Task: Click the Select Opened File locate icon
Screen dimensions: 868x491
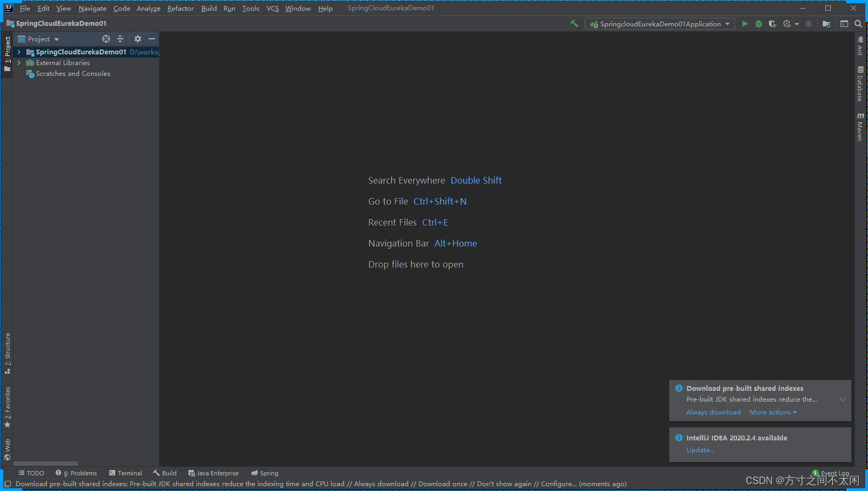Action: 106,39
